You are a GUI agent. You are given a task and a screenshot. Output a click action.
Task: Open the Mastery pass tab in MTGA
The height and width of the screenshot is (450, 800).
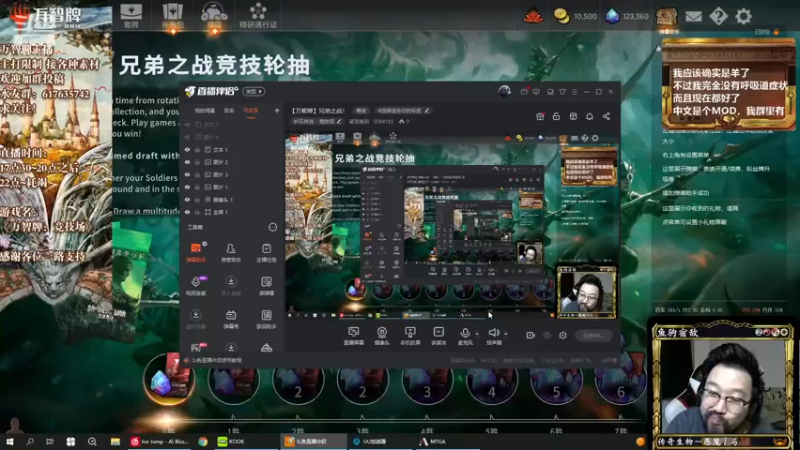pyautogui.click(x=258, y=15)
